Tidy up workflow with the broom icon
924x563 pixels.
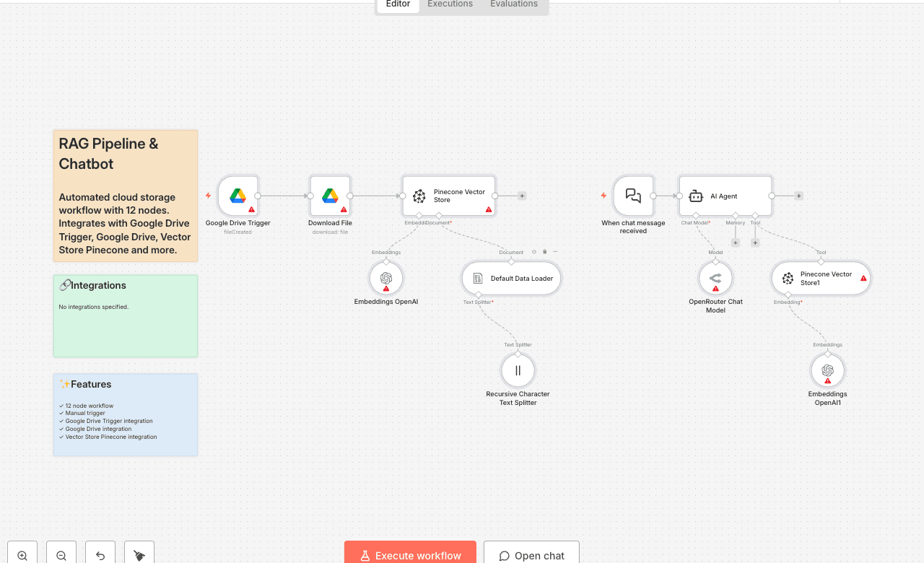point(139,553)
